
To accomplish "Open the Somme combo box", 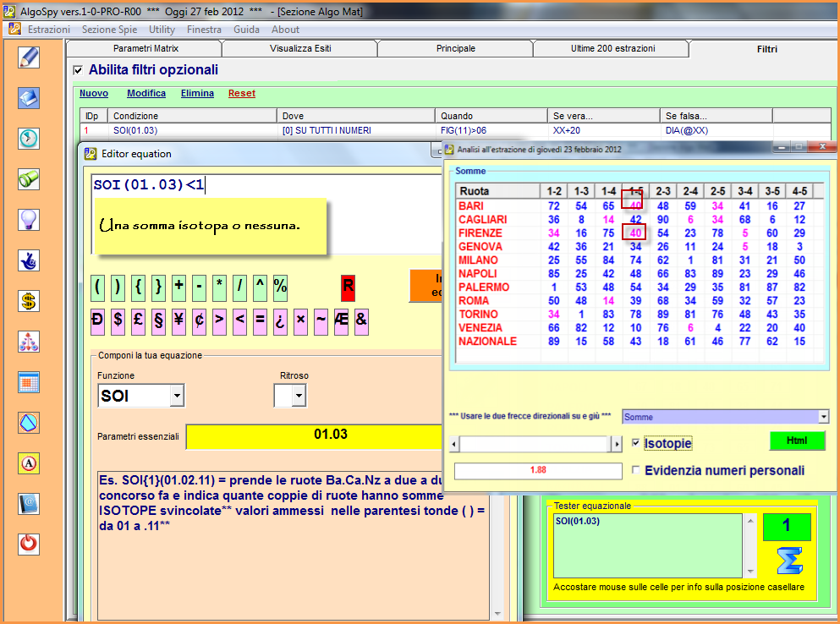I will (x=823, y=417).
